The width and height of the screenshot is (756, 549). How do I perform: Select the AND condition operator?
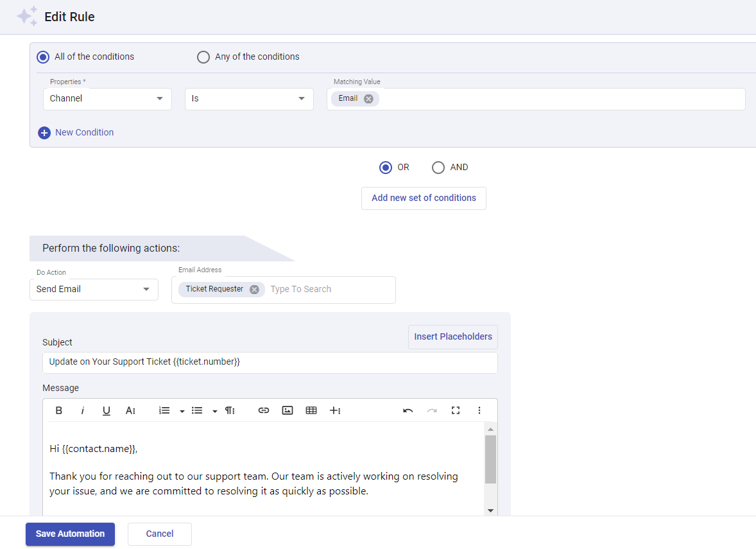point(439,167)
